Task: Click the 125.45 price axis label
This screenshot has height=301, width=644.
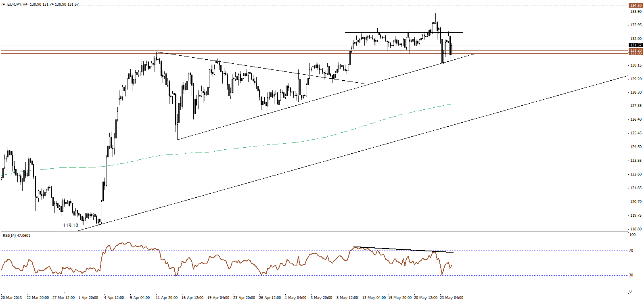Action: (636, 133)
